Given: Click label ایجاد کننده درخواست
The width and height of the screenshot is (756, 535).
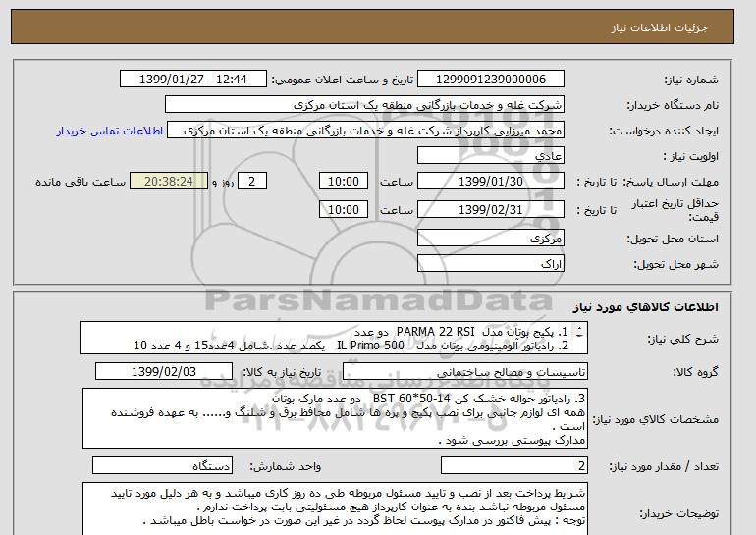Looking at the screenshot, I should pos(664,132).
